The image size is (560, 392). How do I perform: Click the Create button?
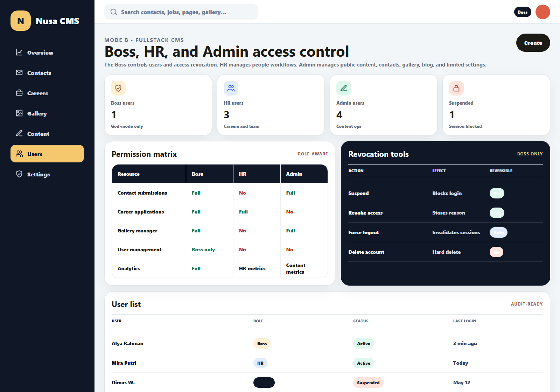click(x=533, y=43)
